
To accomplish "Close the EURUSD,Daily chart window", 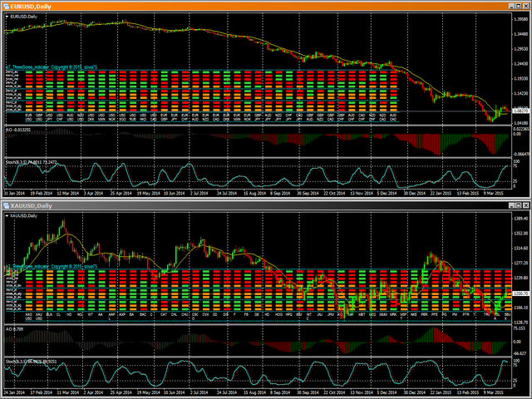I will (x=525, y=5).
